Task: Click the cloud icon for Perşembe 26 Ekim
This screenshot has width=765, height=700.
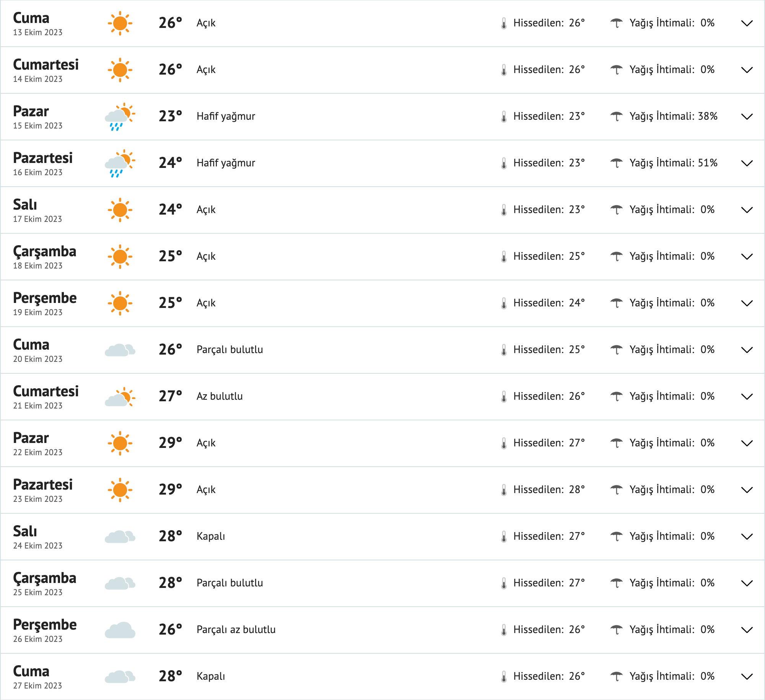Action: point(120,629)
